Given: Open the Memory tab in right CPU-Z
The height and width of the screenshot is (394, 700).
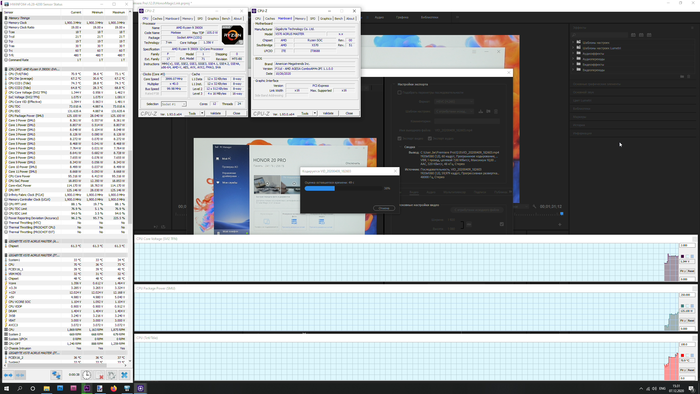Looking at the screenshot, I should tap(300, 19).
